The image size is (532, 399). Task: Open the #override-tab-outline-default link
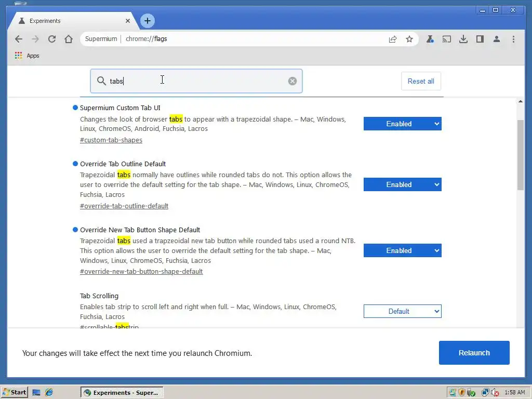click(124, 206)
